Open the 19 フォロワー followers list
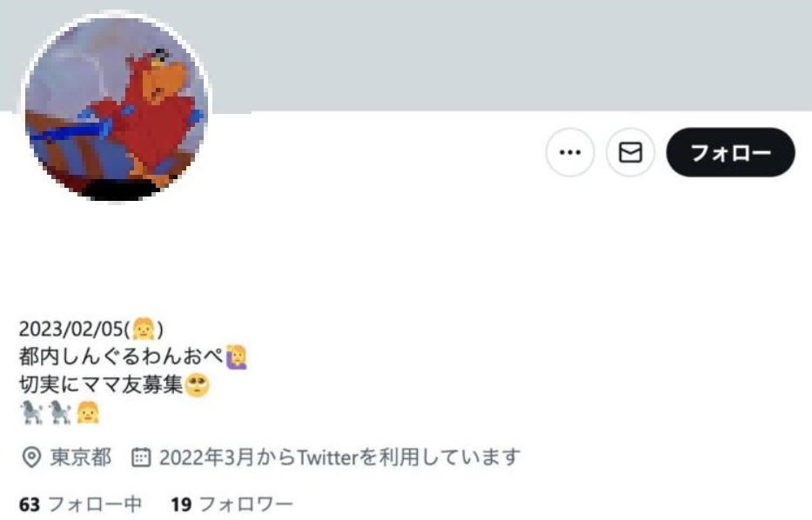The height and width of the screenshot is (520, 812). [x=232, y=504]
